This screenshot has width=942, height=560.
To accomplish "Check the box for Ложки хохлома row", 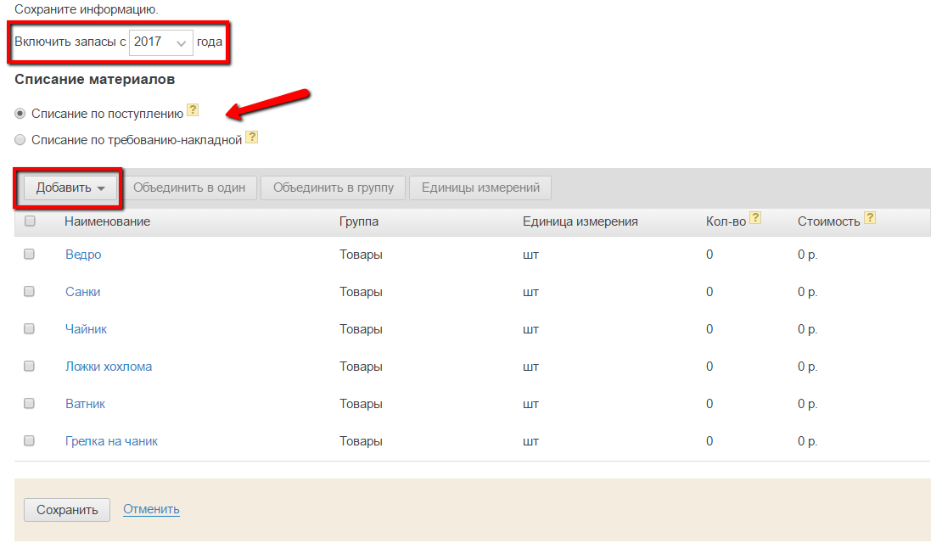I will (29, 366).
